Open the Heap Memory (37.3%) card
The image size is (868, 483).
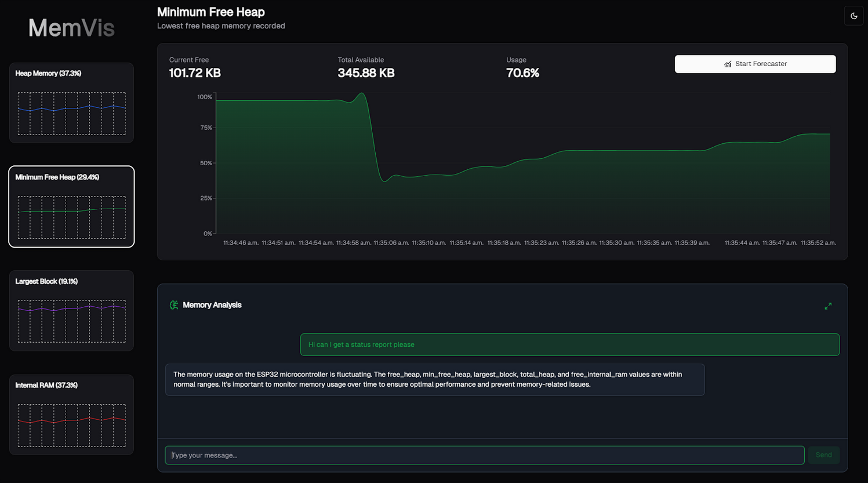tap(71, 103)
